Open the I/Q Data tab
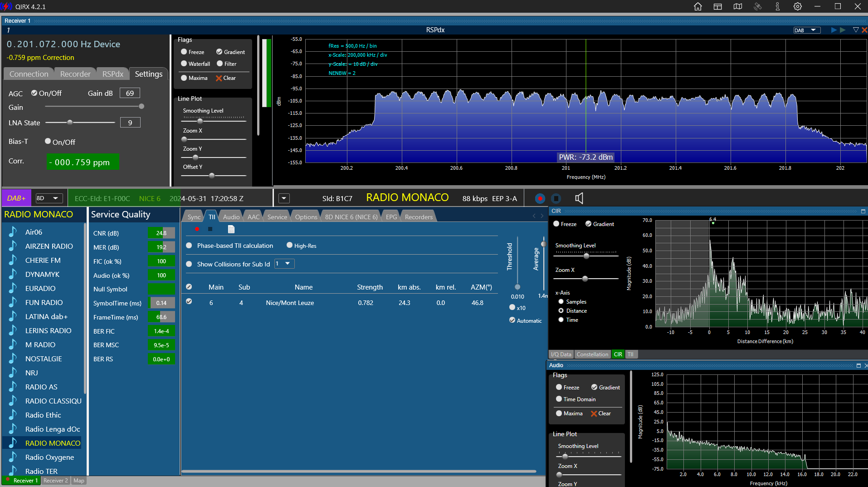 pos(561,354)
